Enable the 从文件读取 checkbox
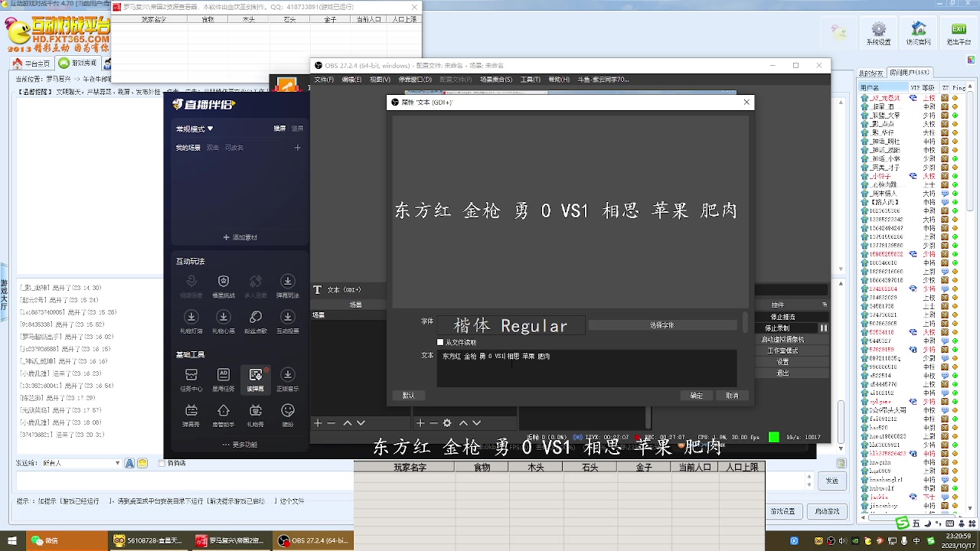The width and height of the screenshot is (980, 551). coord(441,342)
